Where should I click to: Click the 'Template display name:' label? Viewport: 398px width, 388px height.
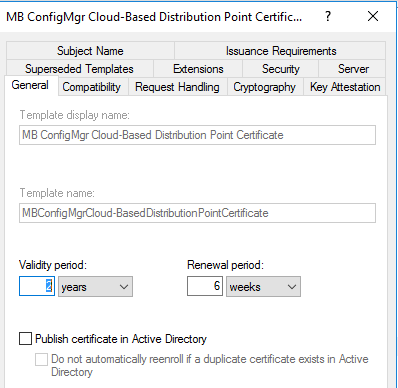tap(75, 115)
